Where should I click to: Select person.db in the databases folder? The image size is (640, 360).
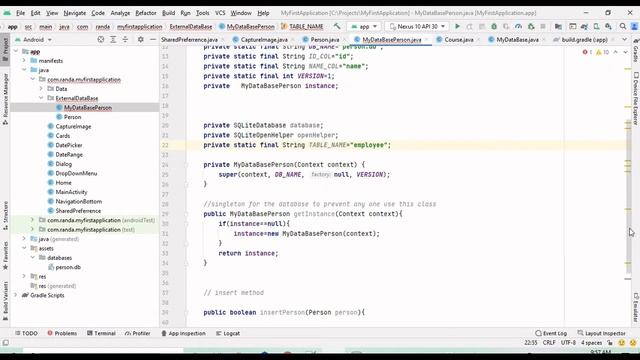point(68,267)
